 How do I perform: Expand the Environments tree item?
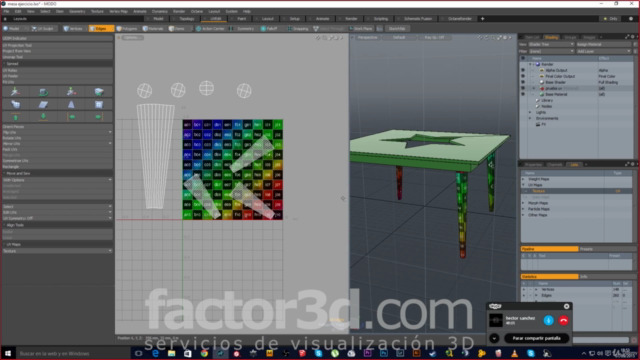point(530,118)
